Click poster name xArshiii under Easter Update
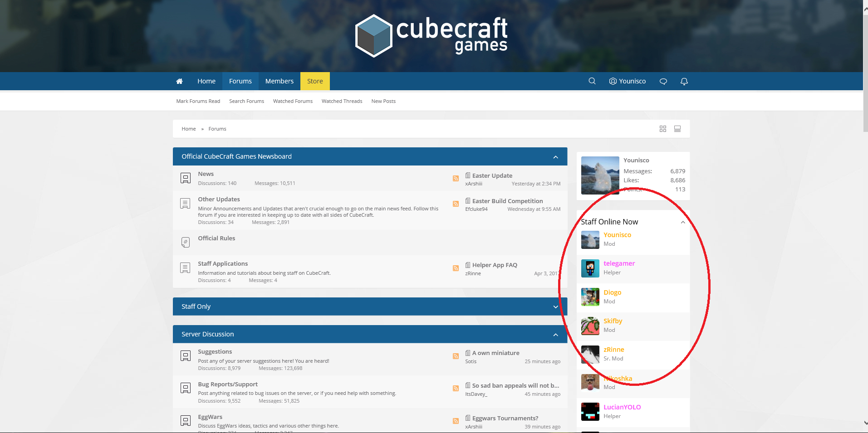The height and width of the screenshot is (433, 868). point(474,184)
